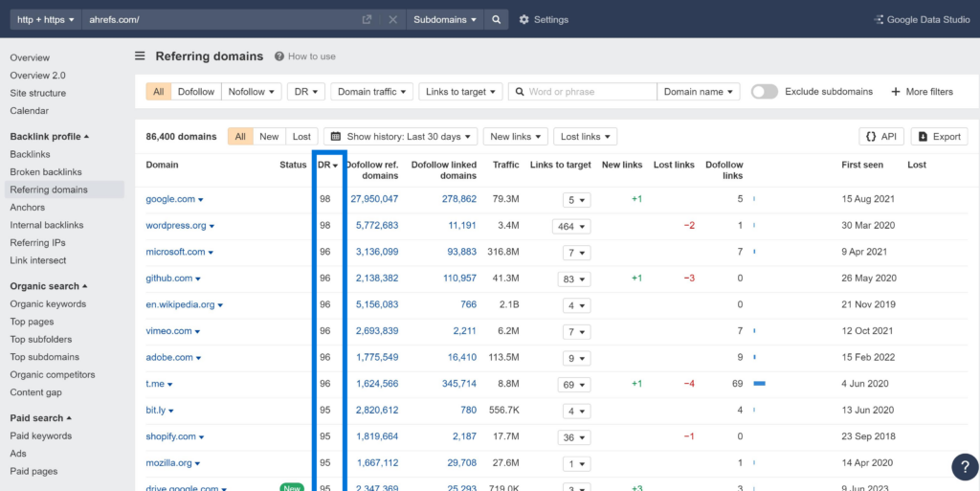Expand links to target 464 for wordpress.org
Viewport: 980px width, 491px height.
pos(571,226)
